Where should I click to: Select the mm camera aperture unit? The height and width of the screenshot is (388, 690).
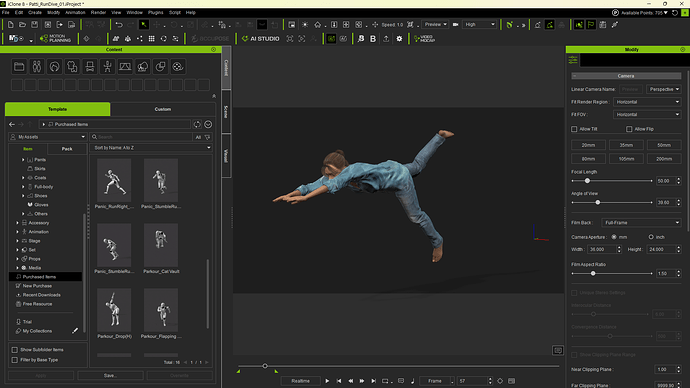point(614,237)
